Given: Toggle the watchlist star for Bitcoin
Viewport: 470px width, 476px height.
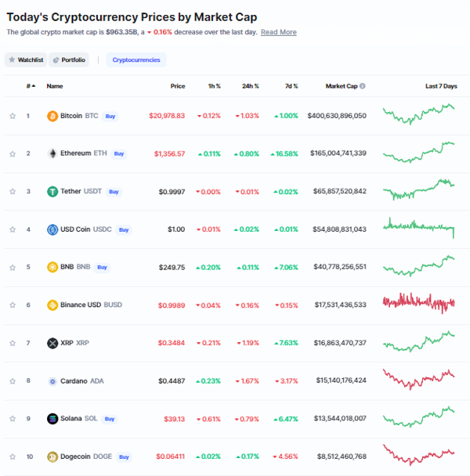Looking at the screenshot, I should click(13, 116).
